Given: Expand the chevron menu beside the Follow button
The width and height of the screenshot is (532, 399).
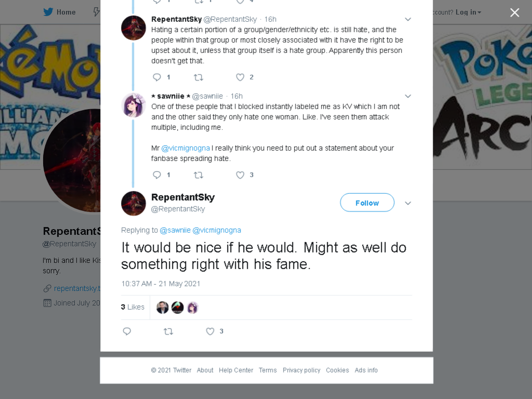Looking at the screenshot, I should click(408, 203).
